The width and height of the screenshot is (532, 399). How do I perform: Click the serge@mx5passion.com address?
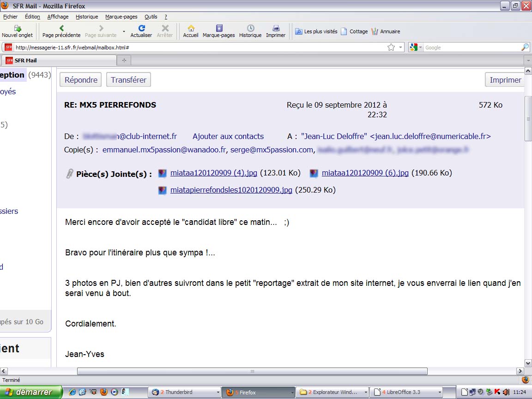click(x=272, y=150)
